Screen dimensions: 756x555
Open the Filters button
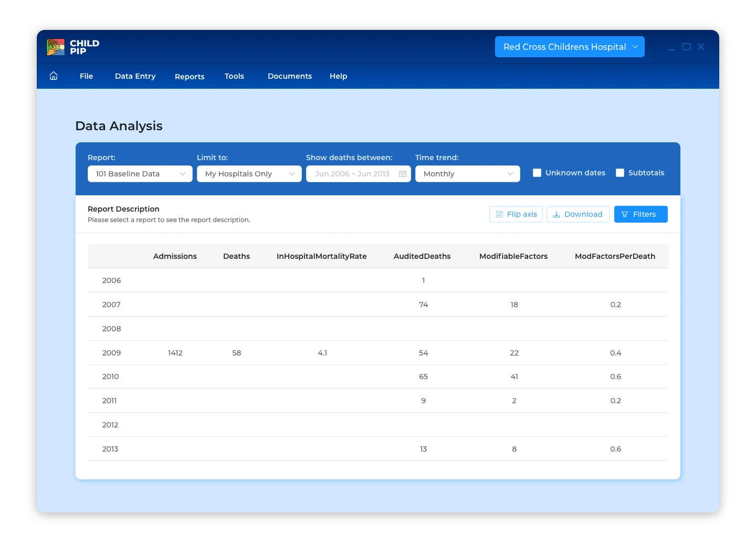[641, 214]
